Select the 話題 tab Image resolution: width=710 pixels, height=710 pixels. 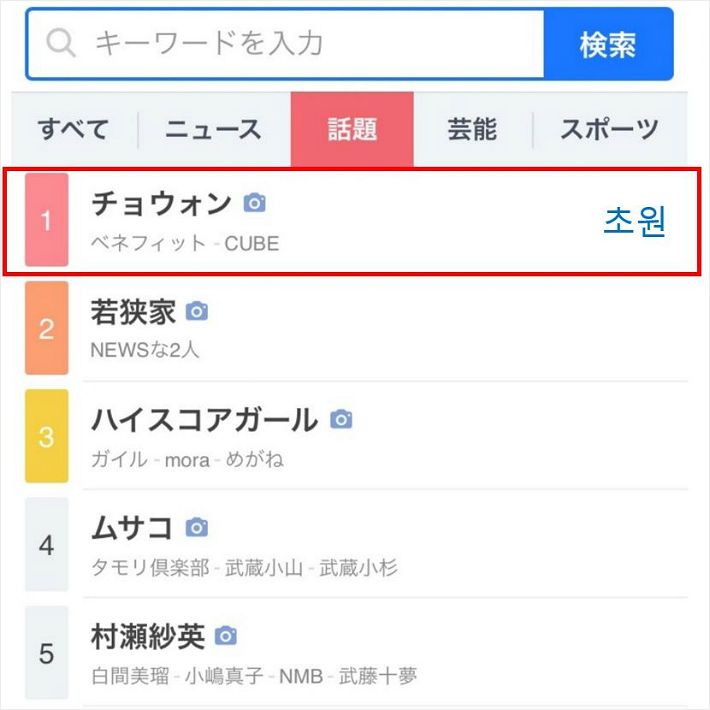click(352, 129)
